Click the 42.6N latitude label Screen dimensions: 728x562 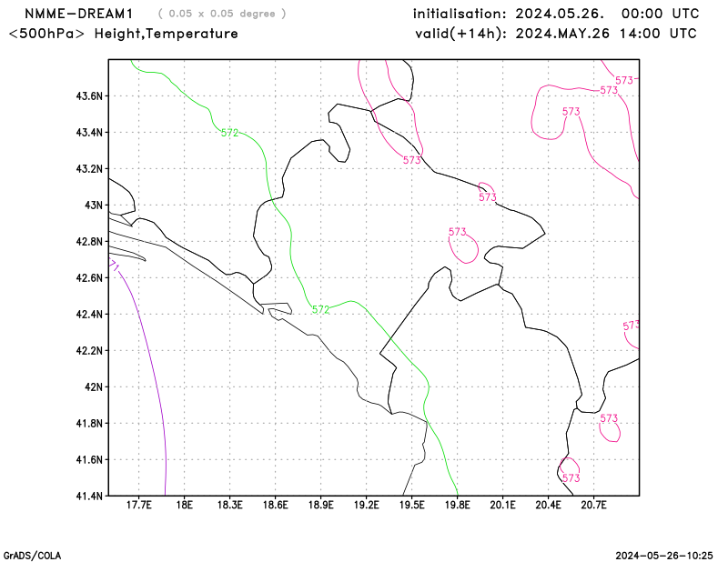coord(89,278)
